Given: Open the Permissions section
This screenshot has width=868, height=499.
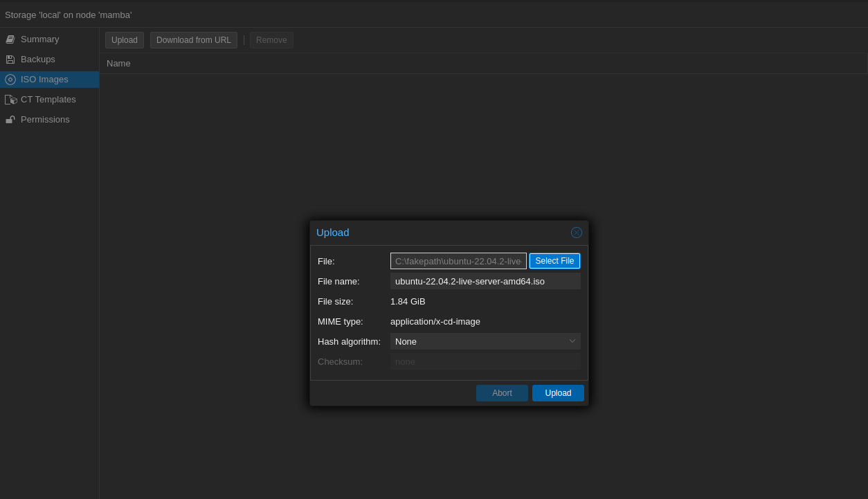Looking at the screenshot, I should 50,120.
